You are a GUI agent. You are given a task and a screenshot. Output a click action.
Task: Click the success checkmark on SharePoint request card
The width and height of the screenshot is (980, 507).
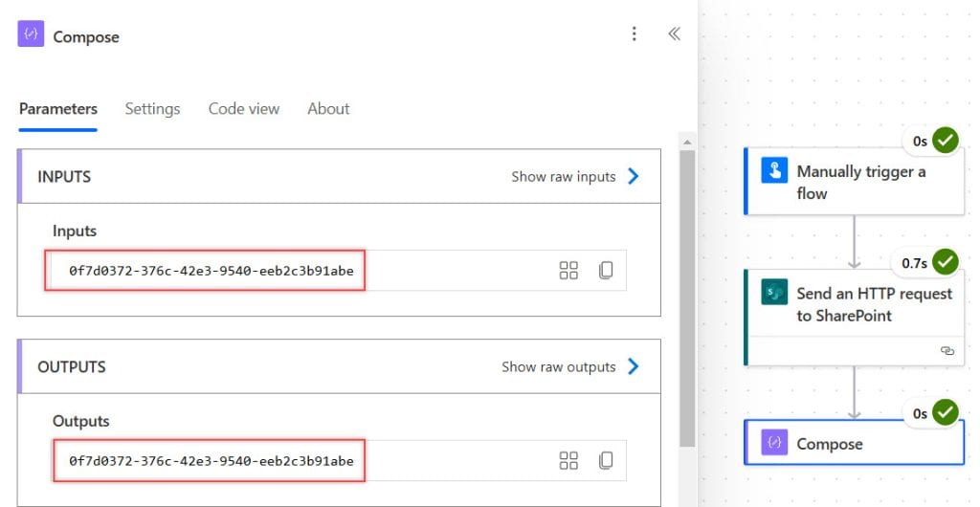[946, 262]
